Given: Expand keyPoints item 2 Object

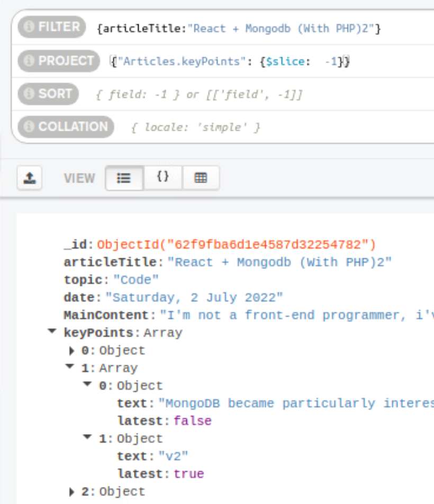Looking at the screenshot, I should click(72, 492).
